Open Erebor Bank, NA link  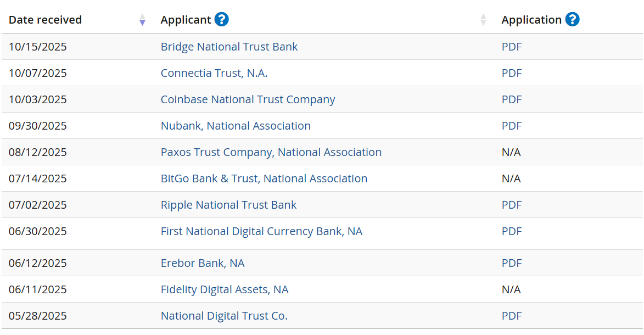click(203, 263)
